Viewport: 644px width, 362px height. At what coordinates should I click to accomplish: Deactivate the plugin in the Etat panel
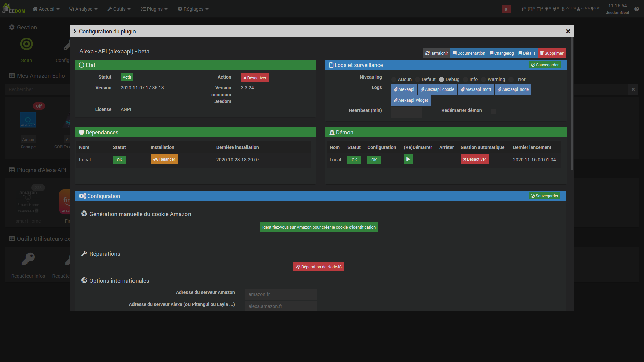point(255,78)
